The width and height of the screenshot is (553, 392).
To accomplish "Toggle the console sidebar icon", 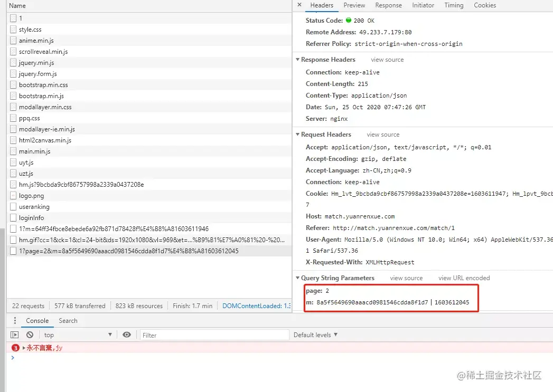I will tap(14, 335).
